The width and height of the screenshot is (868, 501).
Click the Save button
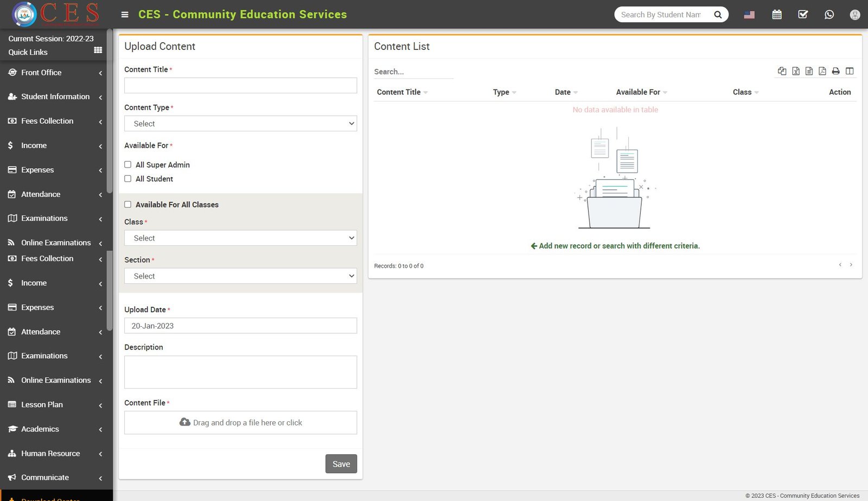[x=341, y=464]
